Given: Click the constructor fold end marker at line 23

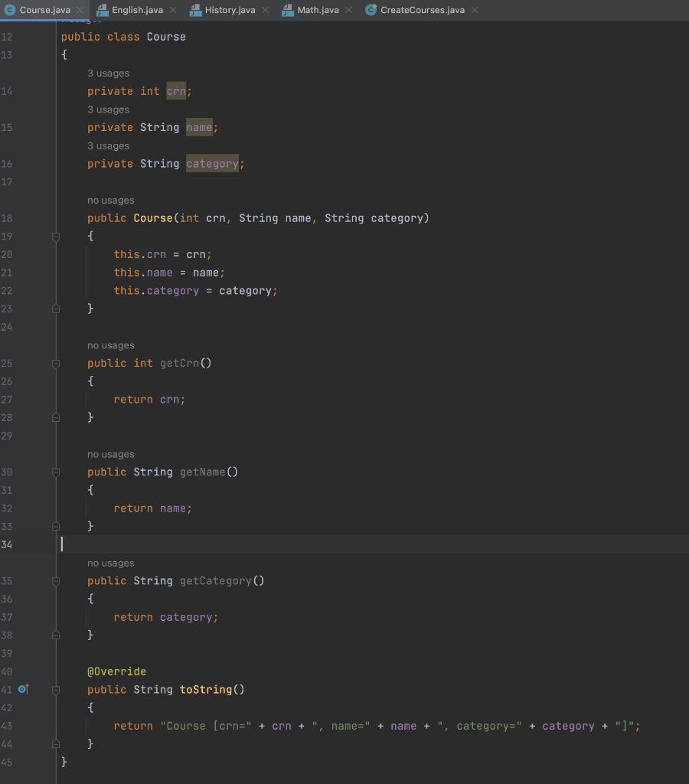Looking at the screenshot, I should click(x=56, y=309).
